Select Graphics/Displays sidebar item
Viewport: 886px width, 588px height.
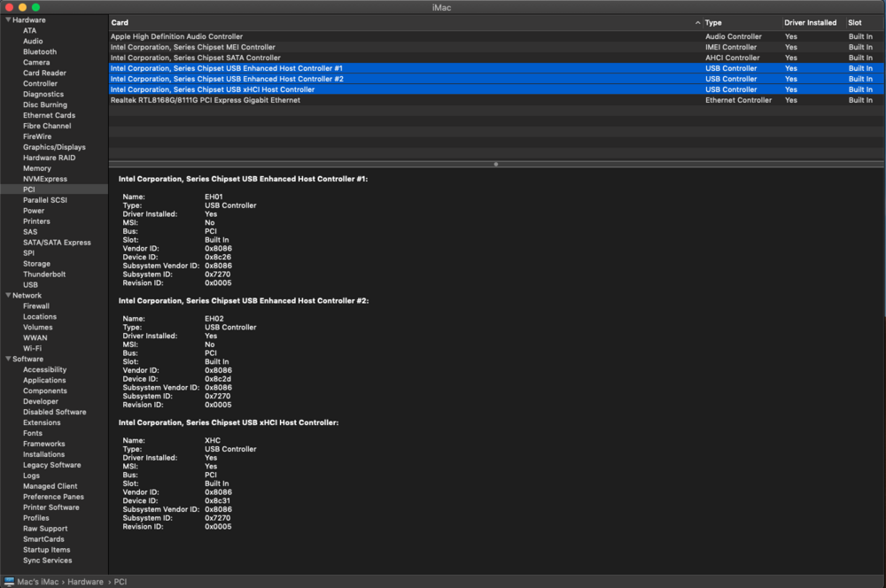point(54,147)
